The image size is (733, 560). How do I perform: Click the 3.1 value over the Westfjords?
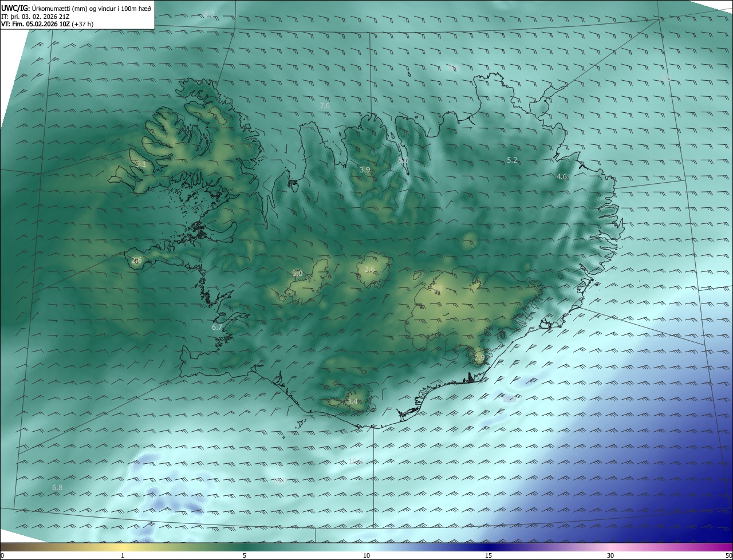coord(141,164)
